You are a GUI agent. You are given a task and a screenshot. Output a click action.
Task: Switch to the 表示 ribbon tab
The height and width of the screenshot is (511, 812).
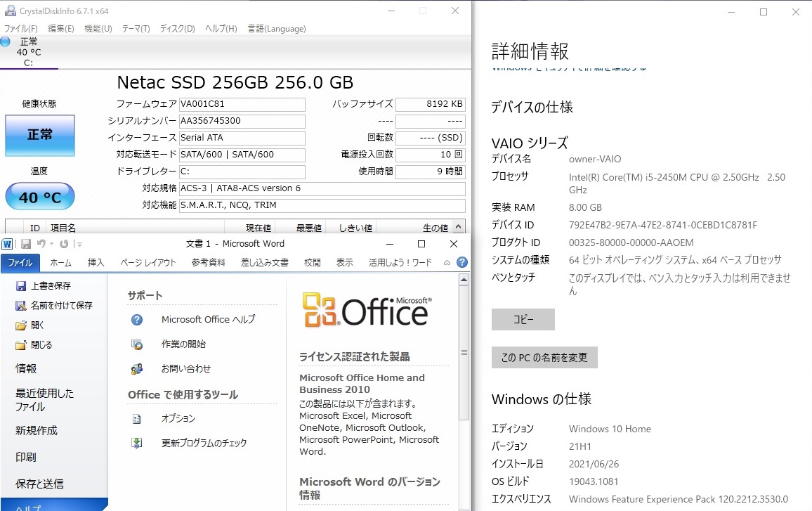coord(344,263)
